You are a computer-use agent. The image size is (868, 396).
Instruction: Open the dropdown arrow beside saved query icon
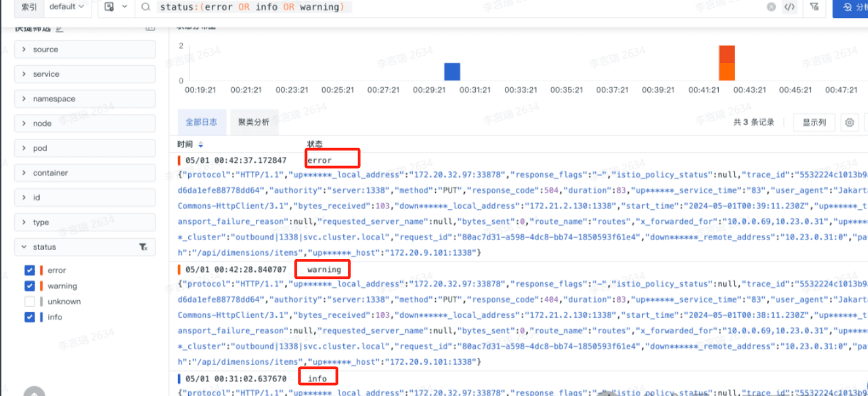[124, 7]
